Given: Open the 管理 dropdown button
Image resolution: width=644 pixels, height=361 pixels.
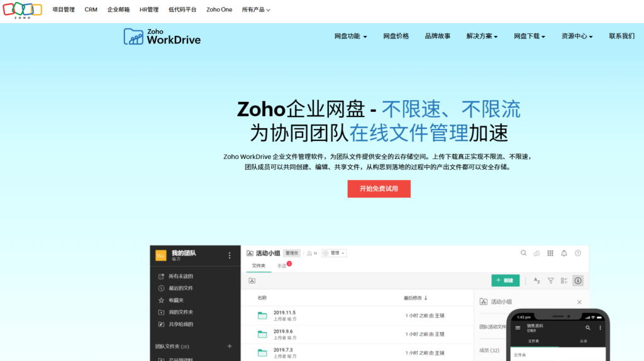Looking at the screenshot, I should click(334, 253).
